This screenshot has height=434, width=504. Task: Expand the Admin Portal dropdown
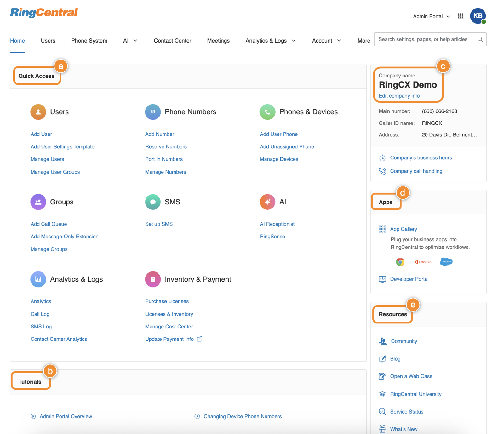click(431, 16)
